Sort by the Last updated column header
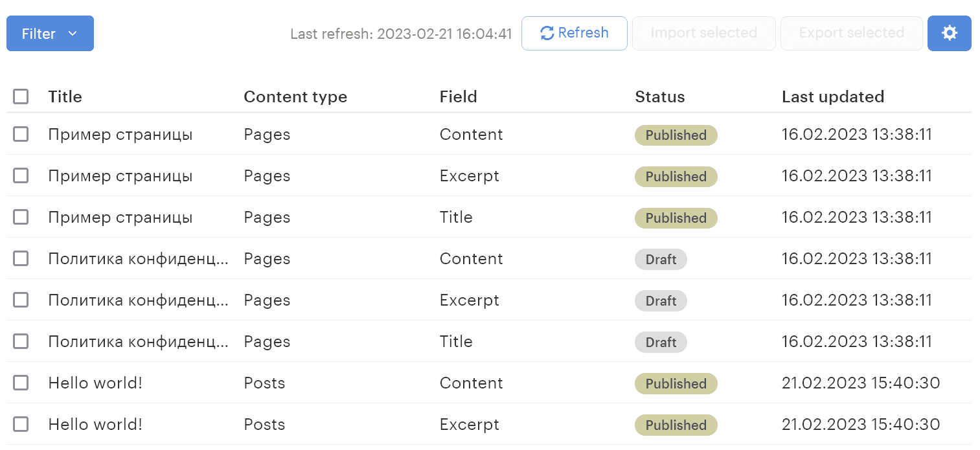The height and width of the screenshot is (450, 980). (x=832, y=96)
